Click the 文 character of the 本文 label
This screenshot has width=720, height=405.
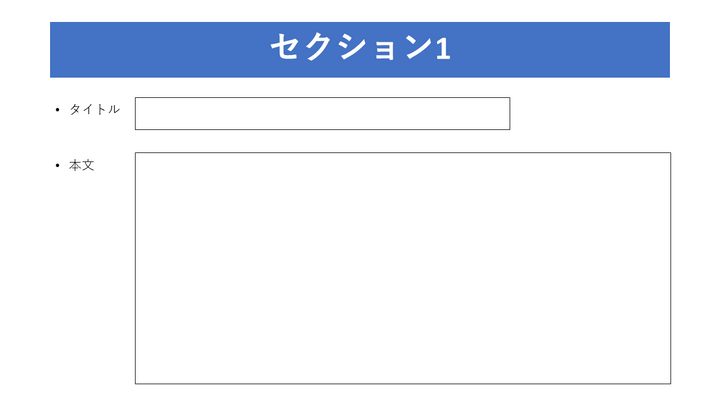point(88,165)
